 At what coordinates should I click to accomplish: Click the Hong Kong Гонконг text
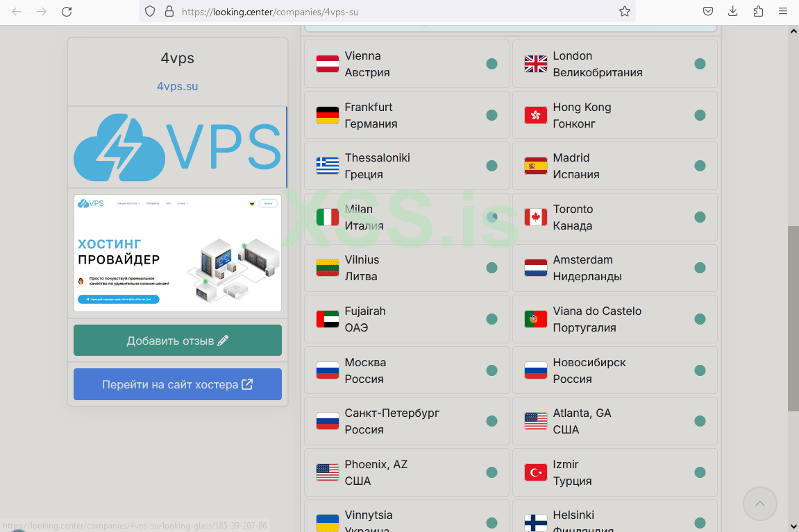[x=582, y=115]
